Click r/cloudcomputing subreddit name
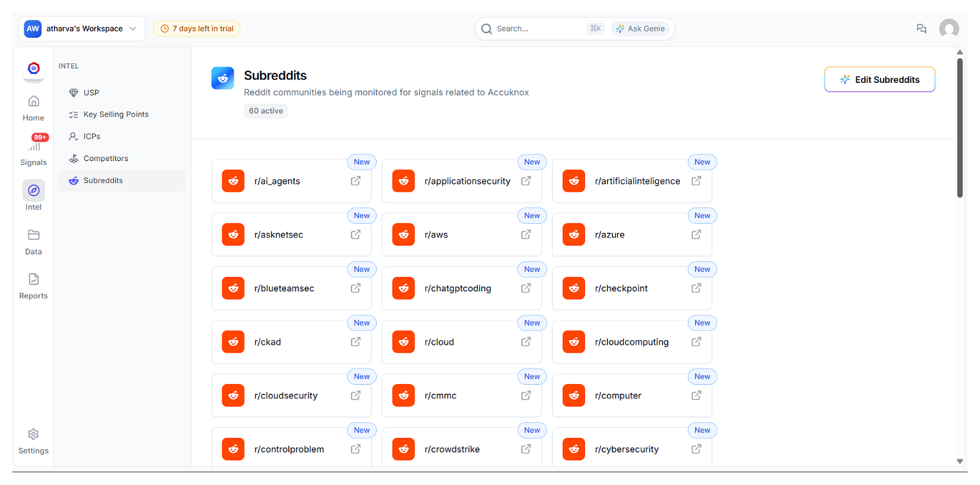980x485 pixels. pos(632,342)
